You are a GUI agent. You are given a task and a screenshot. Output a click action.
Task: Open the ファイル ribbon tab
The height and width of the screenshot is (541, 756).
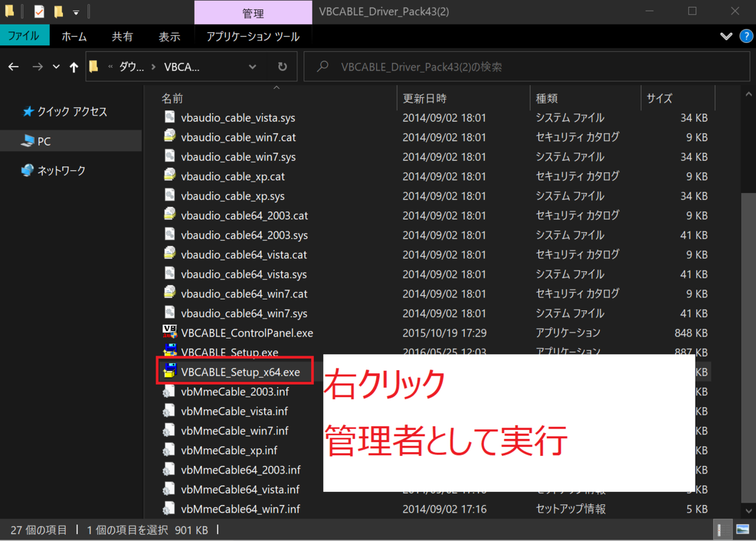pos(25,37)
